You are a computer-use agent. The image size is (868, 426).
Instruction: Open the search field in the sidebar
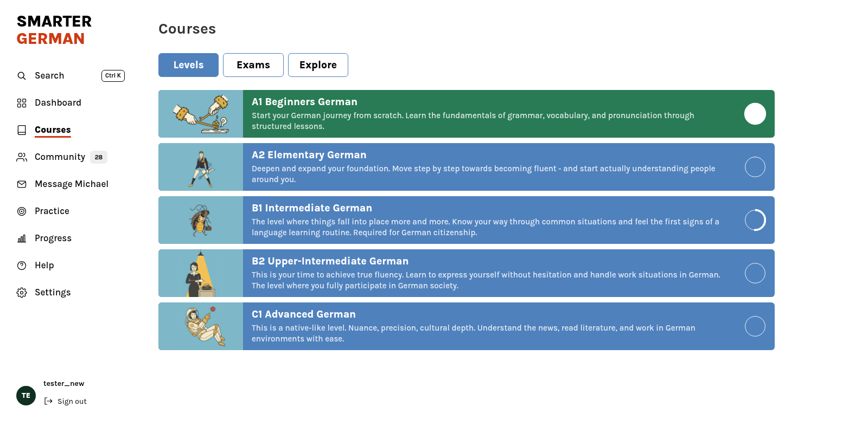coord(71,76)
